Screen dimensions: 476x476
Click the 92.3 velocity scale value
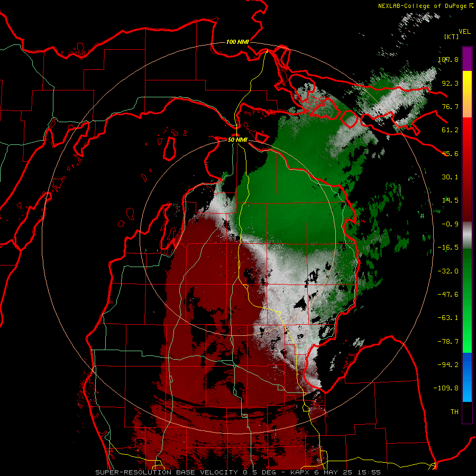[450, 83]
